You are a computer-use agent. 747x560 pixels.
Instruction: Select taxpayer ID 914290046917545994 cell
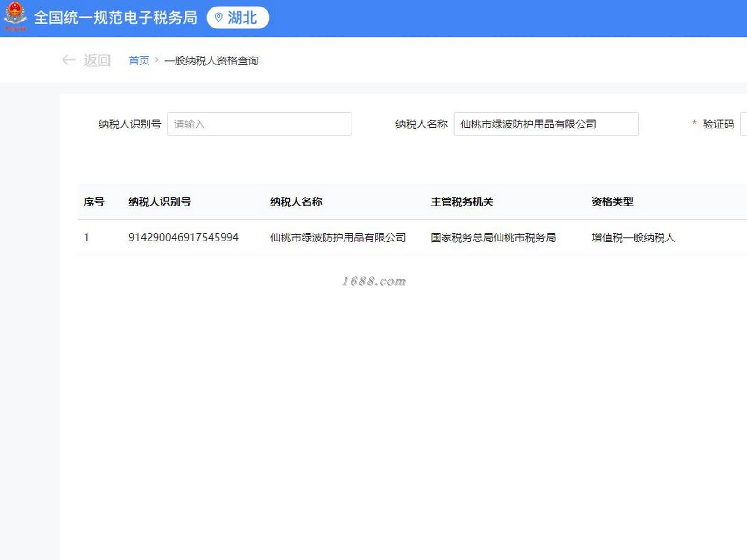coord(183,237)
